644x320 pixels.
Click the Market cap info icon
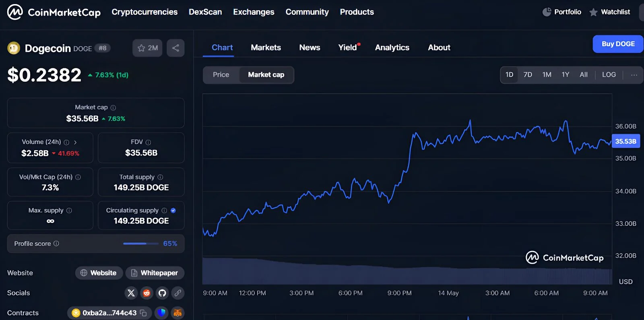[113, 107]
